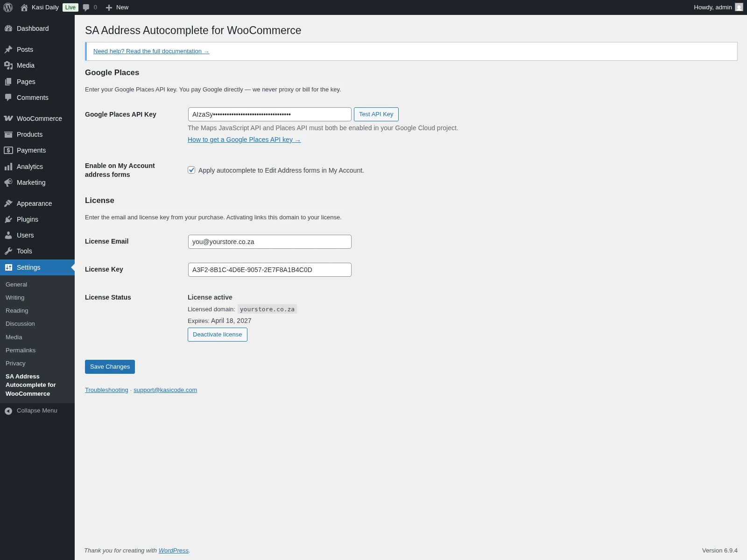
Task: Go to Products menu
Action: [x=37, y=134]
